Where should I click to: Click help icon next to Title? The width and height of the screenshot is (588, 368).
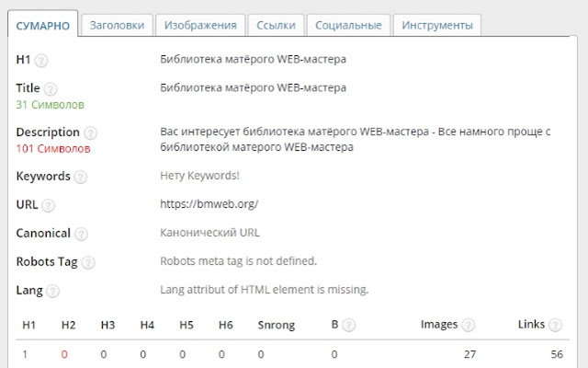tap(51, 89)
